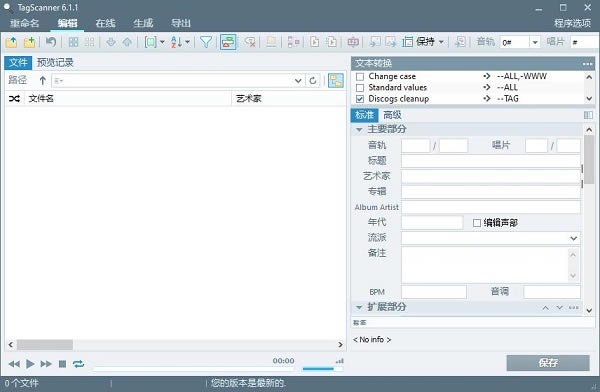
Task: Select all files with the grid icon
Action: point(73,42)
